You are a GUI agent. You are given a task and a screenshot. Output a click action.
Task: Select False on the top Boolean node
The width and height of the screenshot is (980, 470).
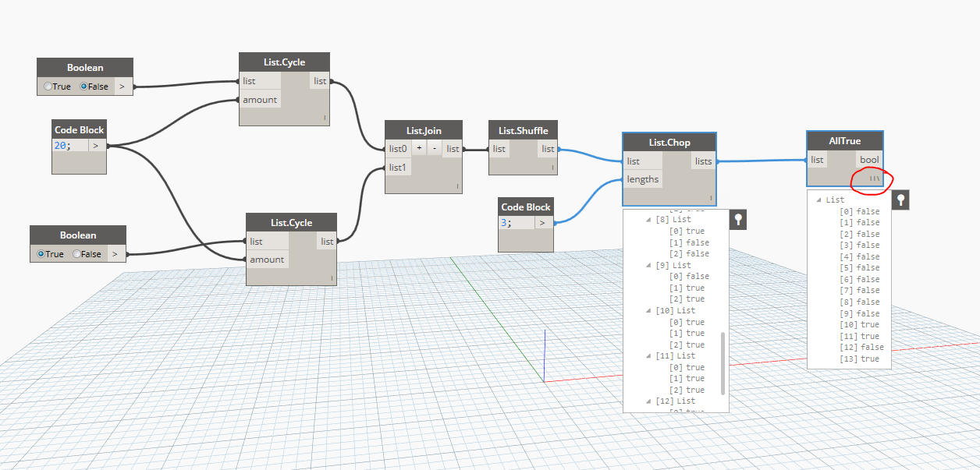(84, 87)
